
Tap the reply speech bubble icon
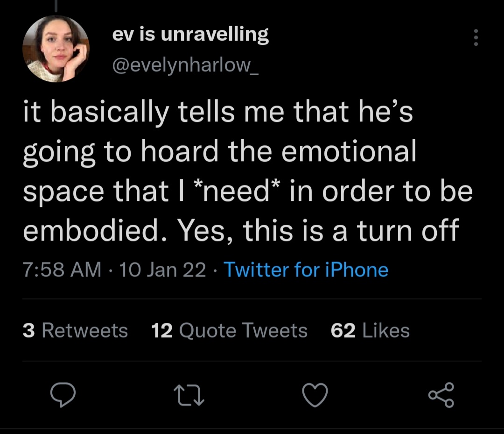(63, 395)
